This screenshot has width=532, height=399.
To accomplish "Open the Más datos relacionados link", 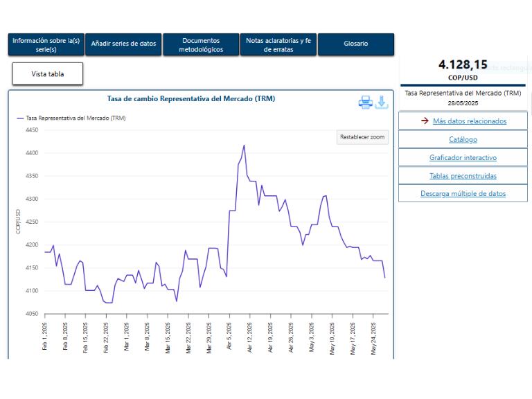I will pos(469,121).
